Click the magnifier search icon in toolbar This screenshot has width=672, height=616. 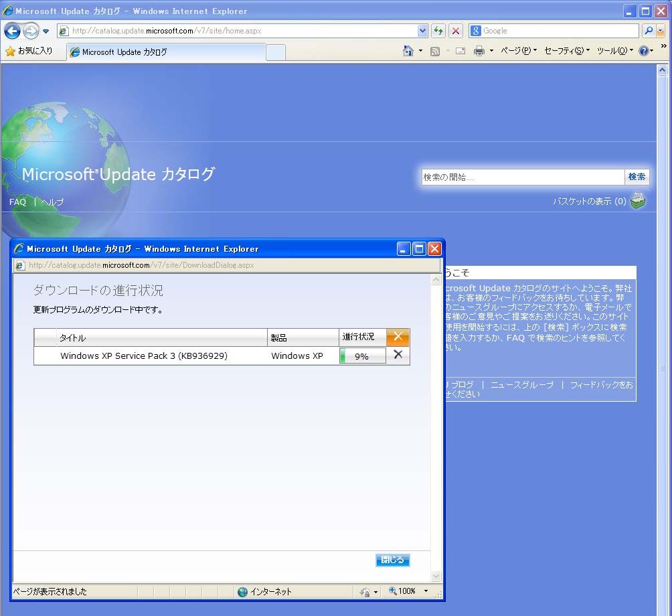[x=649, y=31]
